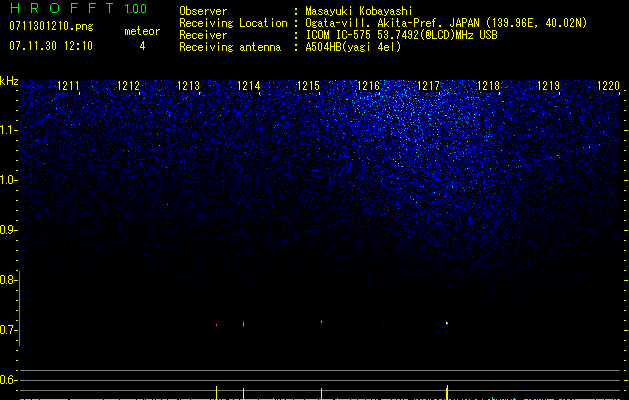Click the yellow detection tick just before 1214
This screenshot has width=629, height=400.
click(243, 394)
